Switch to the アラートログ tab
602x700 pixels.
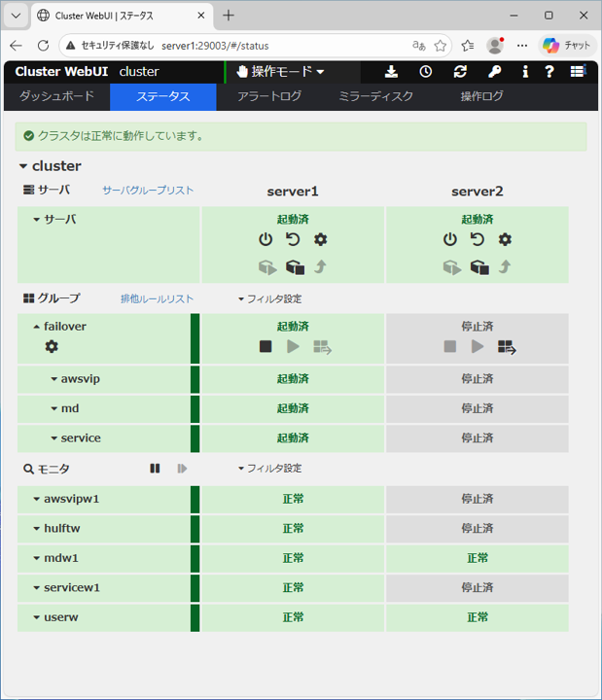(269, 96)
